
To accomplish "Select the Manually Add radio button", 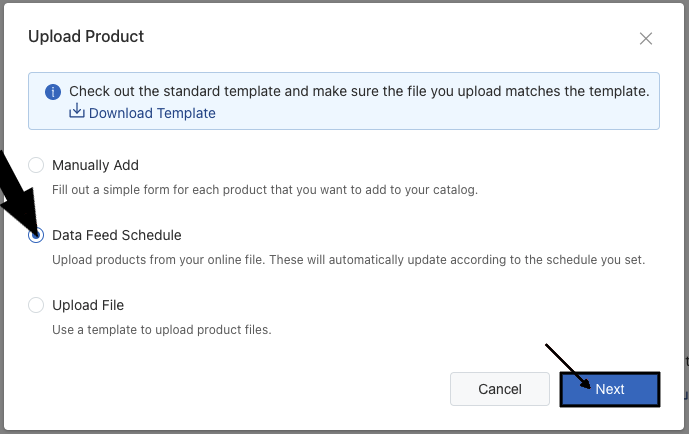I will 37,165.
